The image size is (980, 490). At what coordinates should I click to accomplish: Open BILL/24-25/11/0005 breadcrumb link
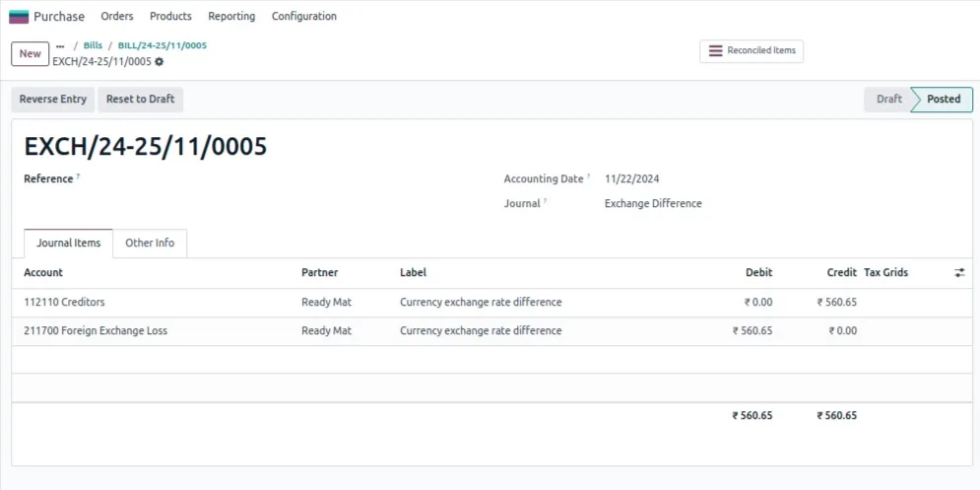coord(163,45)
